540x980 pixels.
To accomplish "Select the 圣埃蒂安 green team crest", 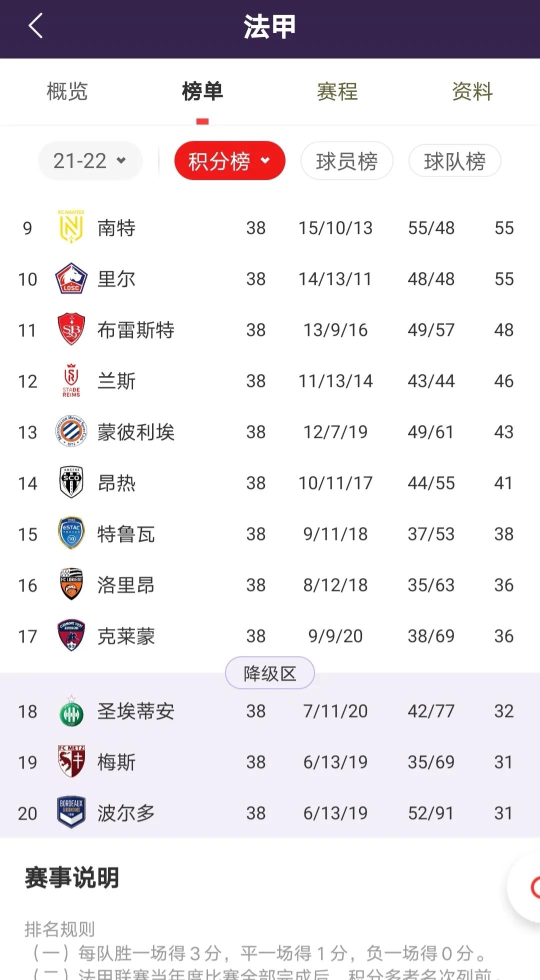I will coord(70,710).
